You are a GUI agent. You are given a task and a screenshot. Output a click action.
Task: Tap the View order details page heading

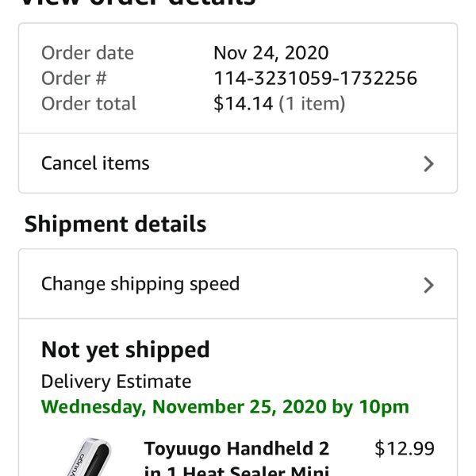(138, 3)
